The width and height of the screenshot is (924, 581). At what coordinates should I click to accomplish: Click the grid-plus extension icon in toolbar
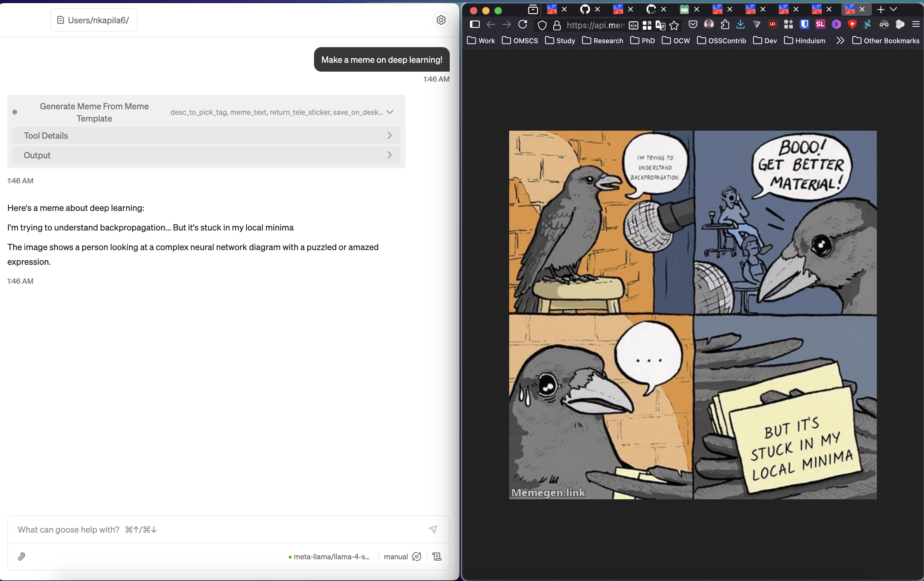click(789, 24)
